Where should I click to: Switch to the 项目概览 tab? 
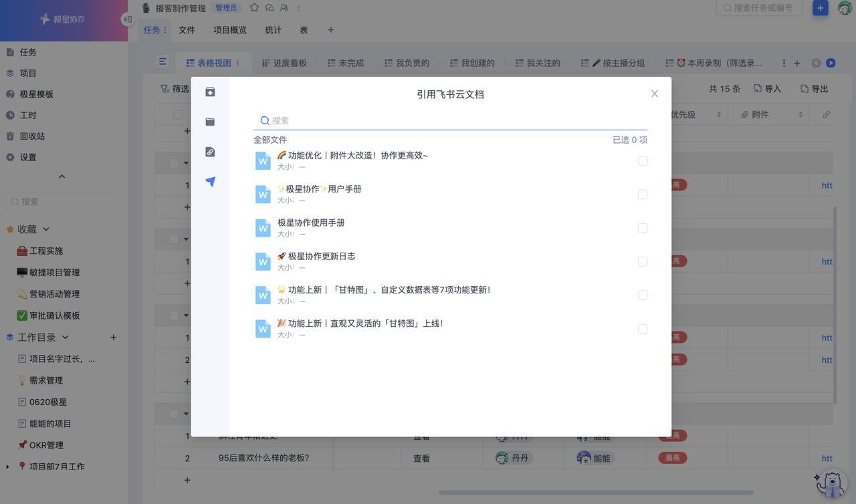230,30
